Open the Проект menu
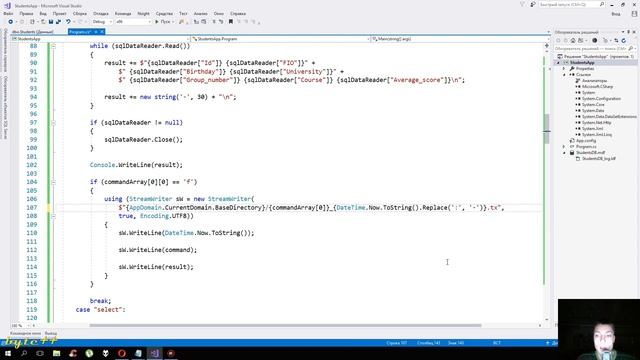Image resolution: width=640 pixels, height=360 pixels. point(60,13)
